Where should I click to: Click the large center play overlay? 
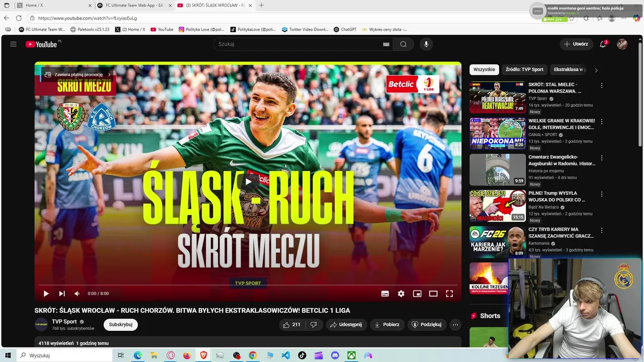248,182
